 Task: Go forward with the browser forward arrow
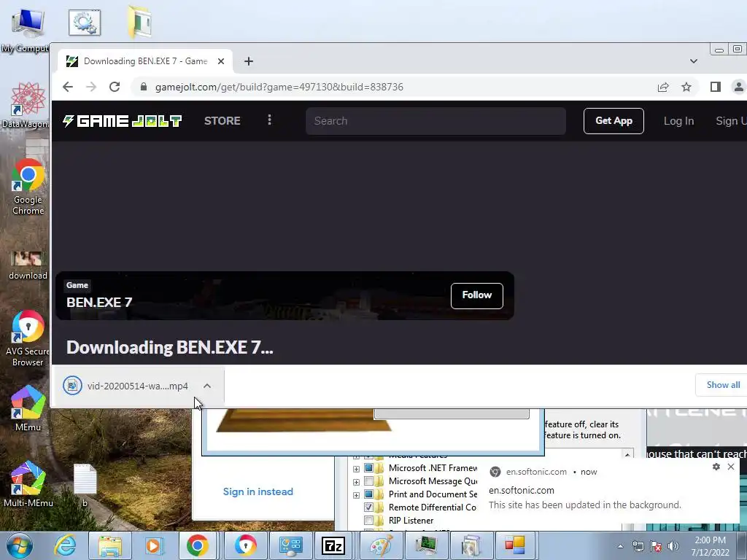91,87
